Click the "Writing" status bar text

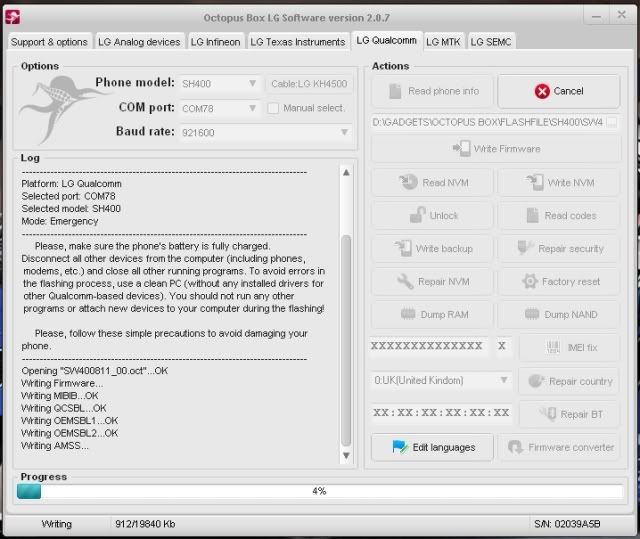pyautogui.click(x=57, y=524)
